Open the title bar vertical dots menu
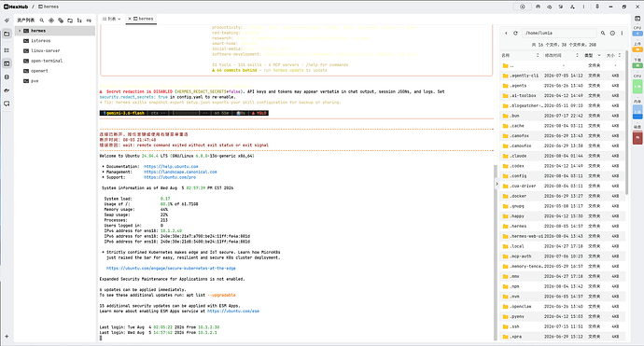The image size is (644, 346). coord(583,7)
